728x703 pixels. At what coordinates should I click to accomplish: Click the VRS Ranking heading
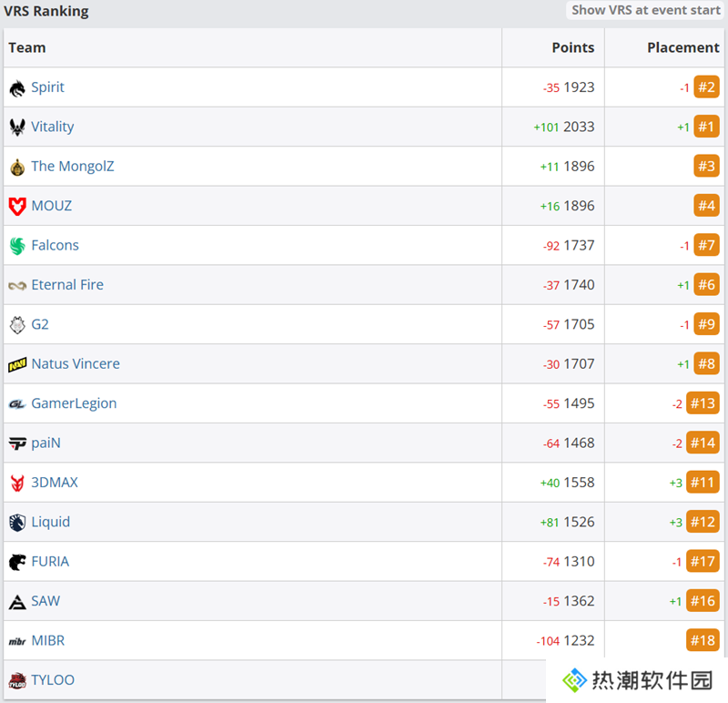(46, 11)
